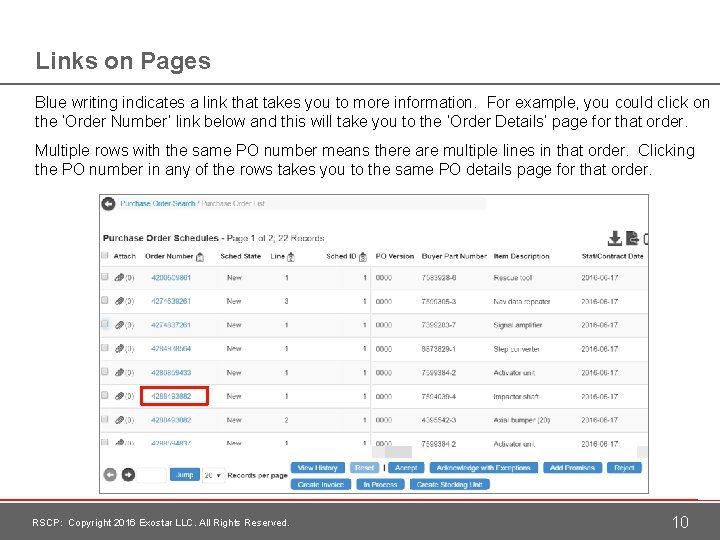This screenshot has width=720, height=540.
Task: Check the Axial bumper (20) row checkbox
Action: [x=105, y=419]
